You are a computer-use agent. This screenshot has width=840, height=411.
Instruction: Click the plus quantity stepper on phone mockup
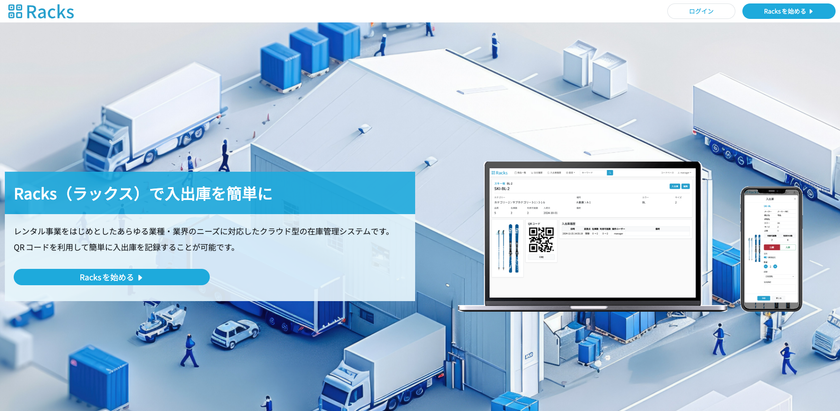click(775, 266)
